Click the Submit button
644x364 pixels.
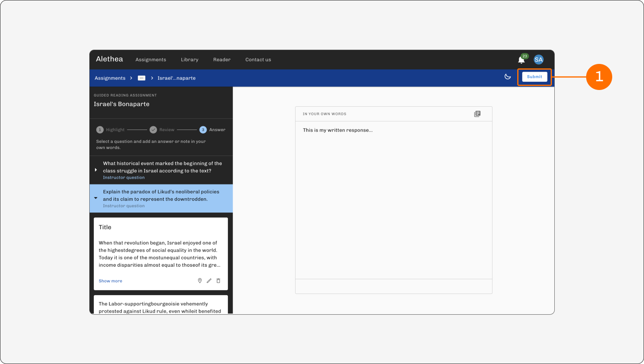click(x=534, y=77)
